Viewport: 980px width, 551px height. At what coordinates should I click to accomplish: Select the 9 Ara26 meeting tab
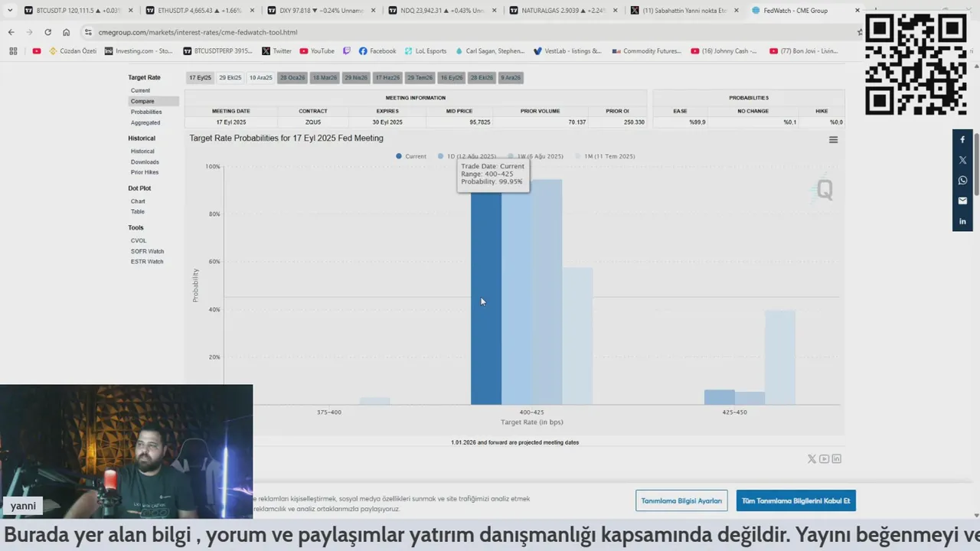511,77
